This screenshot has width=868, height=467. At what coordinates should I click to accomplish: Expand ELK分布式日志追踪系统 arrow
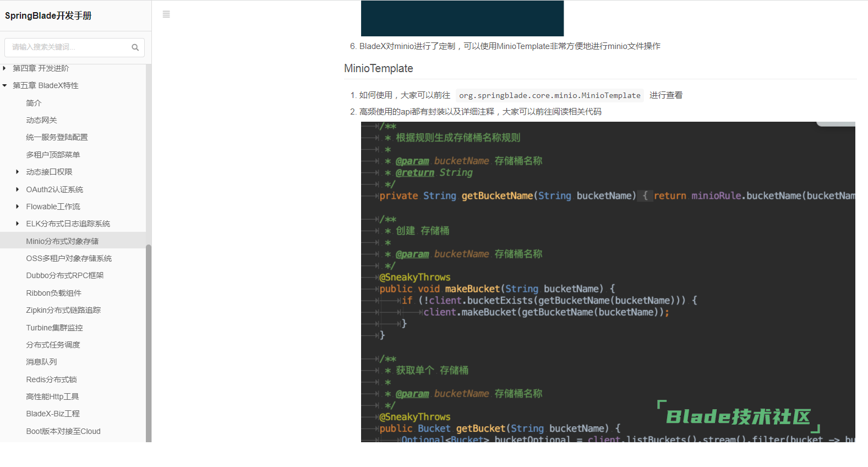(x=18, y=224)
